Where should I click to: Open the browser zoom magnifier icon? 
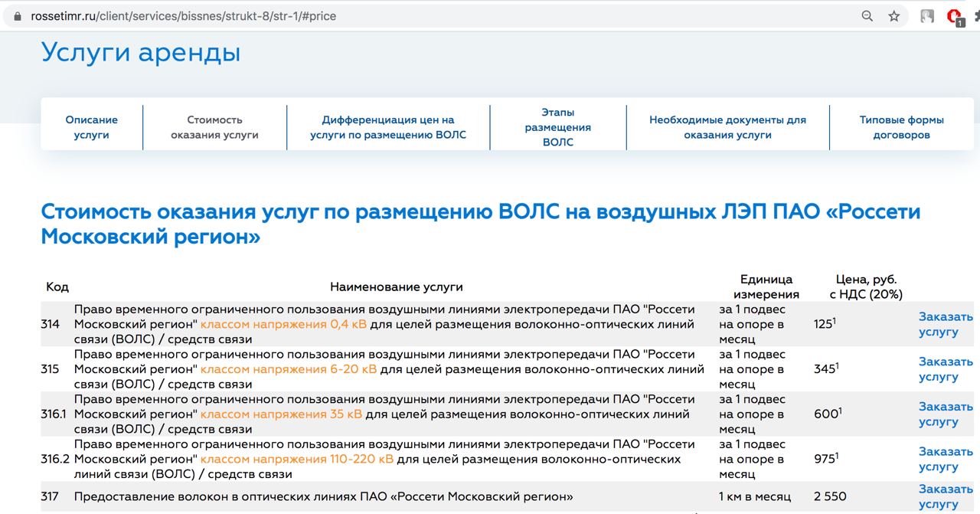click(867, 16)
